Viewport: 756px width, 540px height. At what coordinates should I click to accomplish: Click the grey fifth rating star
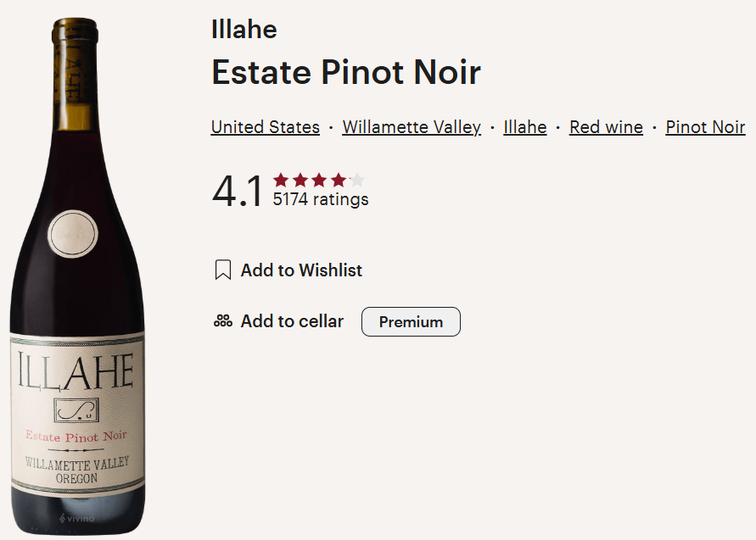[357, 180]
